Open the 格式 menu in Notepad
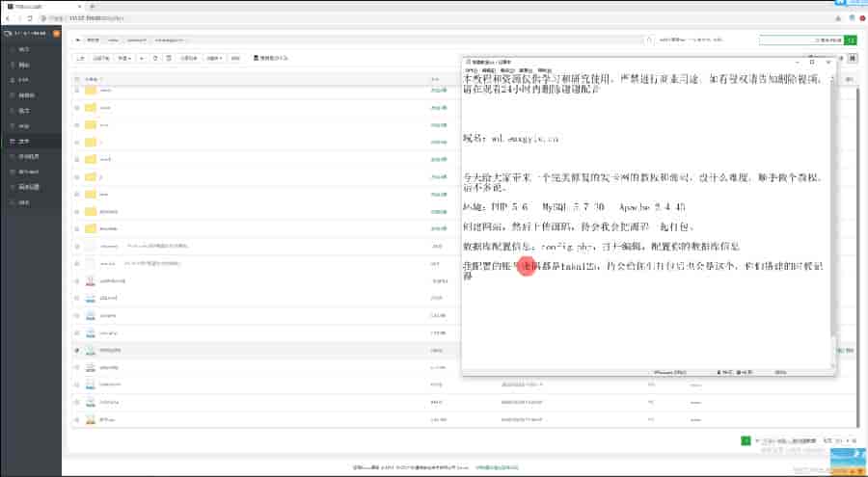The width and height of the screenshot is (868, 477). pyautogui.click(x=507, y=70)
